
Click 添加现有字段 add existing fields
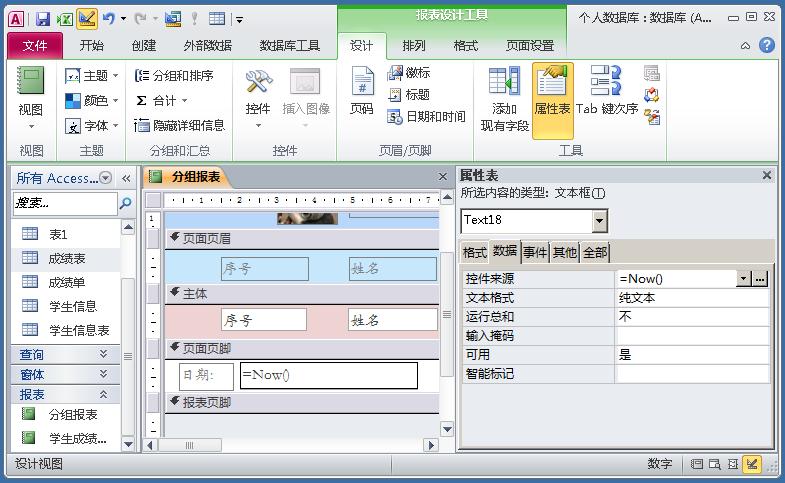504,99
